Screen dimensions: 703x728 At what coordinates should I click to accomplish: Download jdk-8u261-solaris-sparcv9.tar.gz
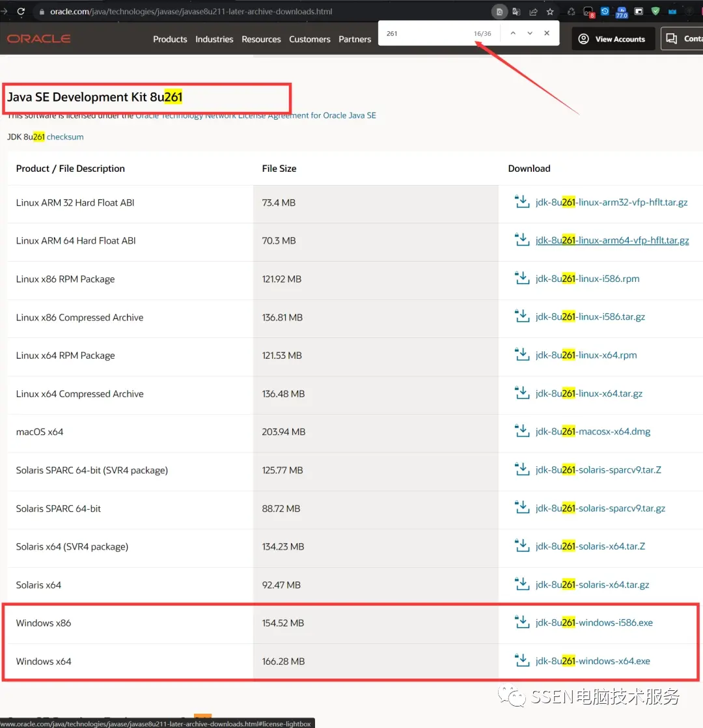[600, 509]
